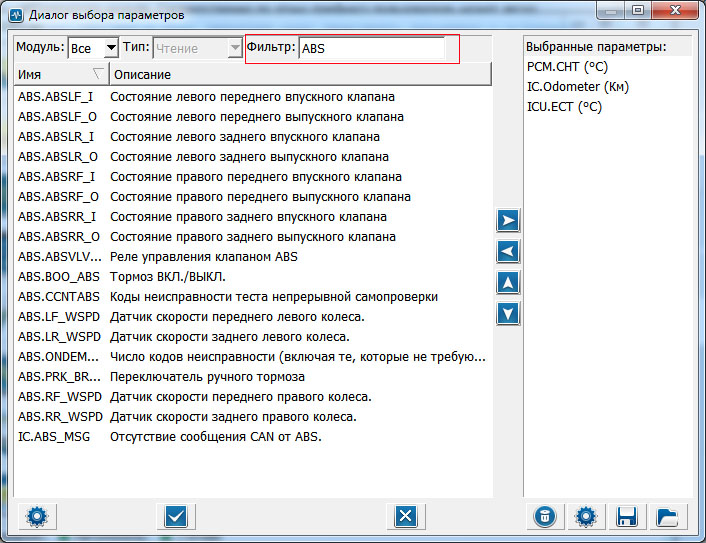Load parameter set with folder icon

click(667, 516)
